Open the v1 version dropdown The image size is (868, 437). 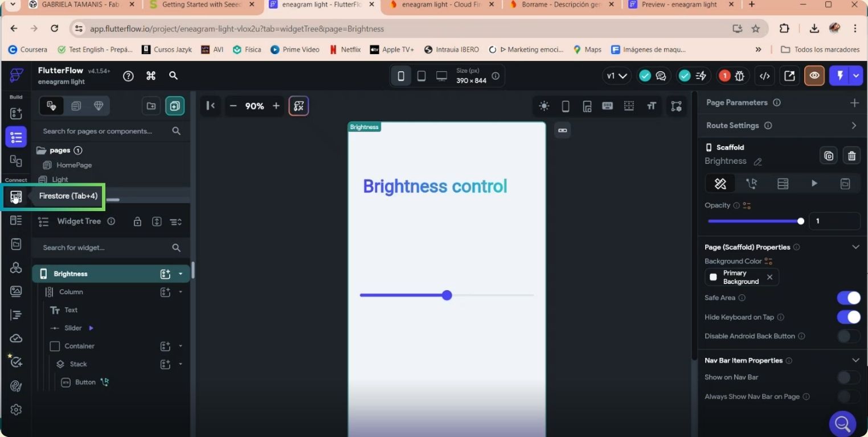[x=617, y=76]
